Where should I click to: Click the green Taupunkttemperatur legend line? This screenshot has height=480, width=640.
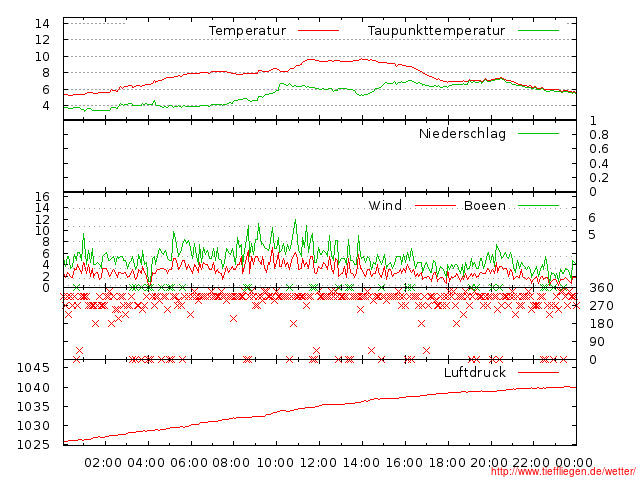pos(538,31)
